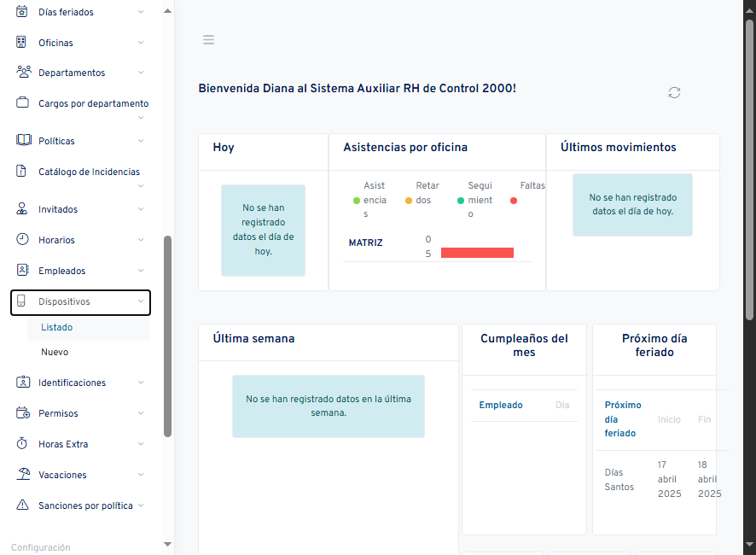Click the Horas Extra stopwatch icon
This screenshot has height=555, width=756.
(x=21, y=443)
